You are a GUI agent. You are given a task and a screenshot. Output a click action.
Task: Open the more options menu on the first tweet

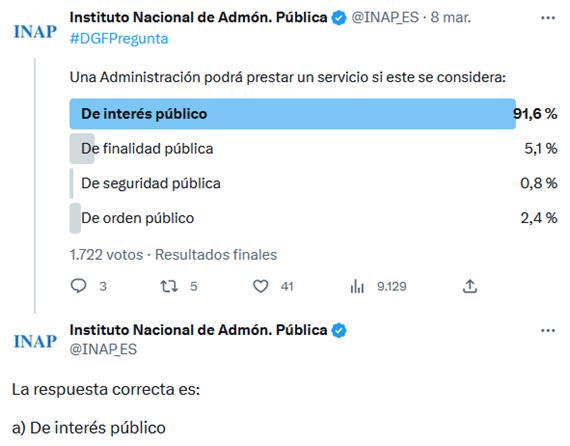548,18
